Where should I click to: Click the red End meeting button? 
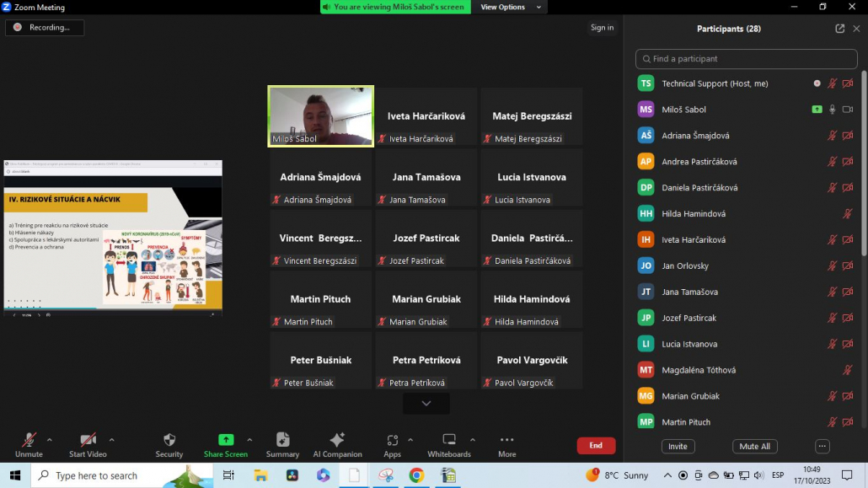pyautogui.click(x=596, y=445)
